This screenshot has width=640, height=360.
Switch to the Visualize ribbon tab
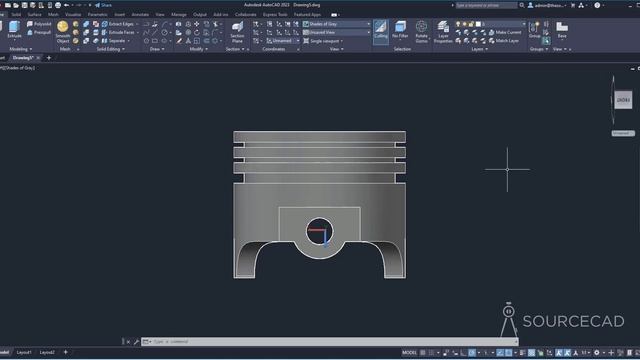[73, 14]
